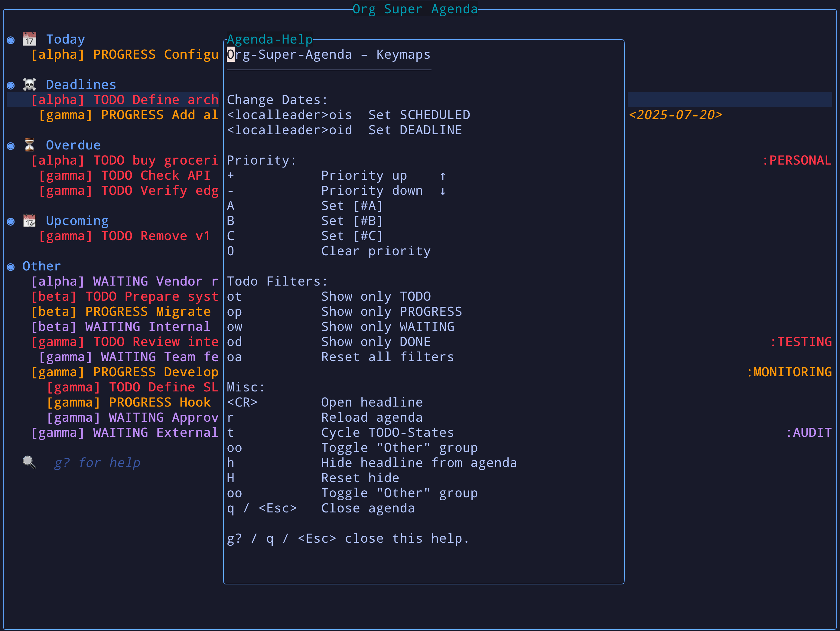840x631 pixels.
Task: Toggle the bullet next to Today group
Action: (x=11, y=40)
